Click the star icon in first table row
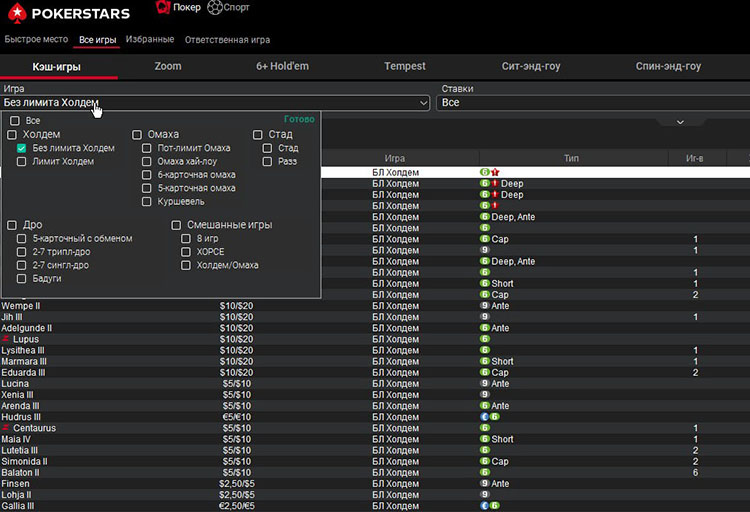The height and width of the screenshot is (512, 750). 496,172
